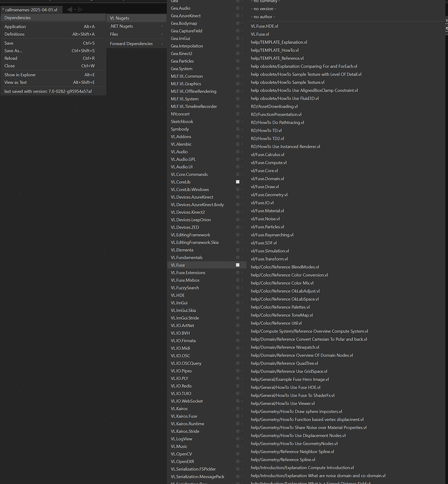Open help/Geometry/Reference Spline.vl
Viewport: 448px width, 484px height.
click(x=283, y=459)
